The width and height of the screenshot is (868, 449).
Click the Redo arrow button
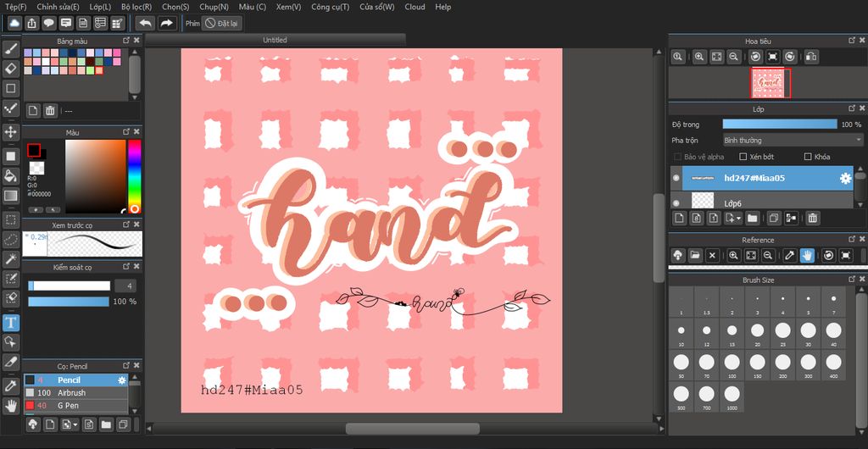(x=166, y=23)
